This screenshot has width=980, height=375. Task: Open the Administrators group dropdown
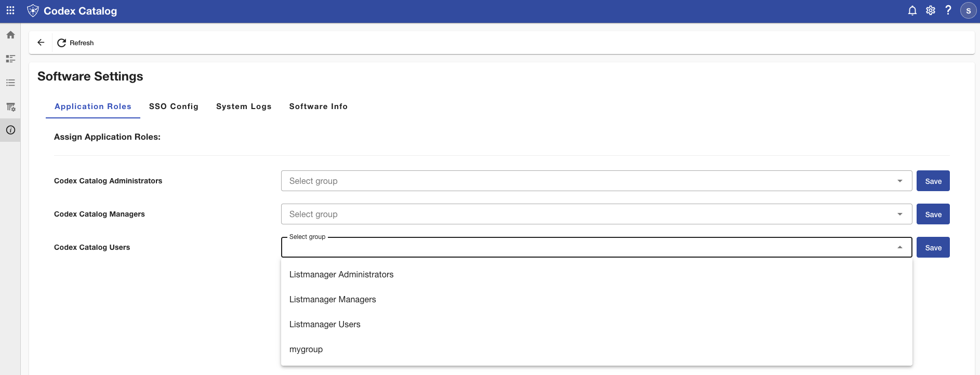[597, 181]
